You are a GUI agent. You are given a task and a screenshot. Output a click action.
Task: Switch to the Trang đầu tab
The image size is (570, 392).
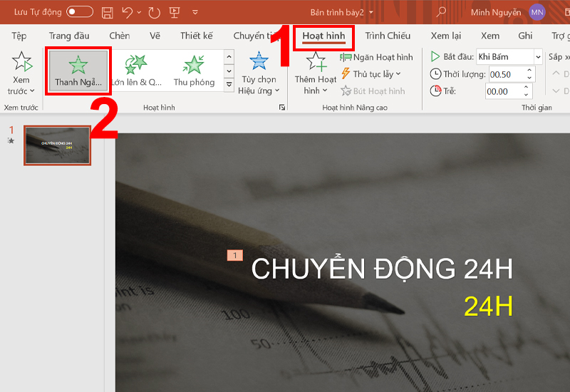69,36
